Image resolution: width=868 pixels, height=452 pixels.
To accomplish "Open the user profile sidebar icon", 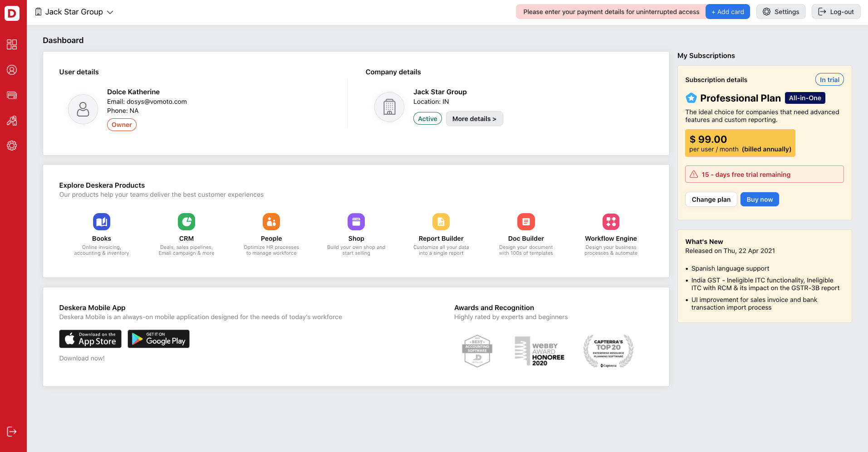I will [x=12, y=70].
